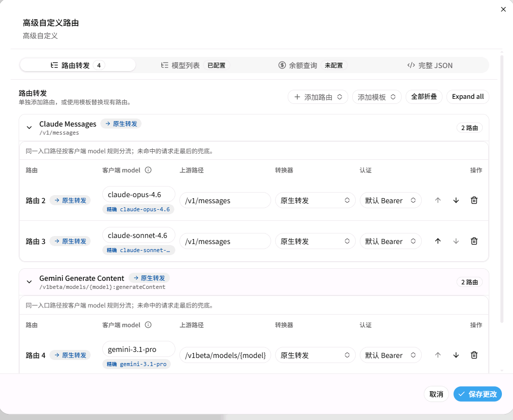Open the 模型列表 tab
This screenshot has height=420, width=513.
coord(196,65)
